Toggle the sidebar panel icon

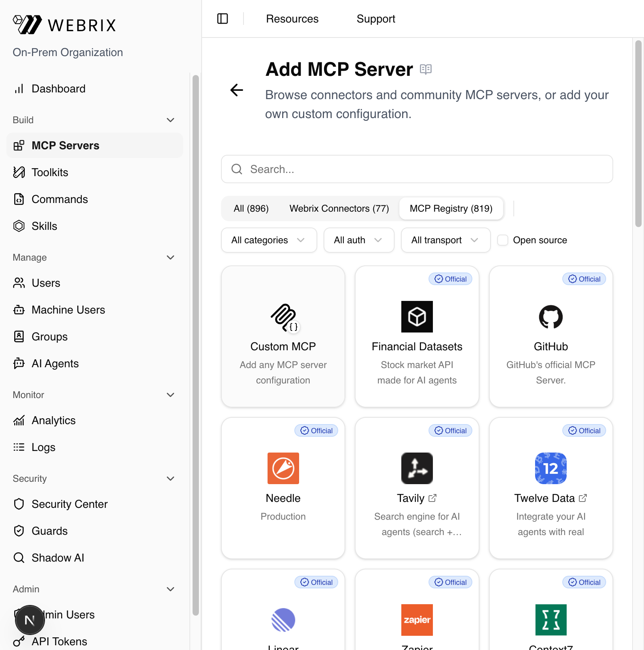point(223,19)
